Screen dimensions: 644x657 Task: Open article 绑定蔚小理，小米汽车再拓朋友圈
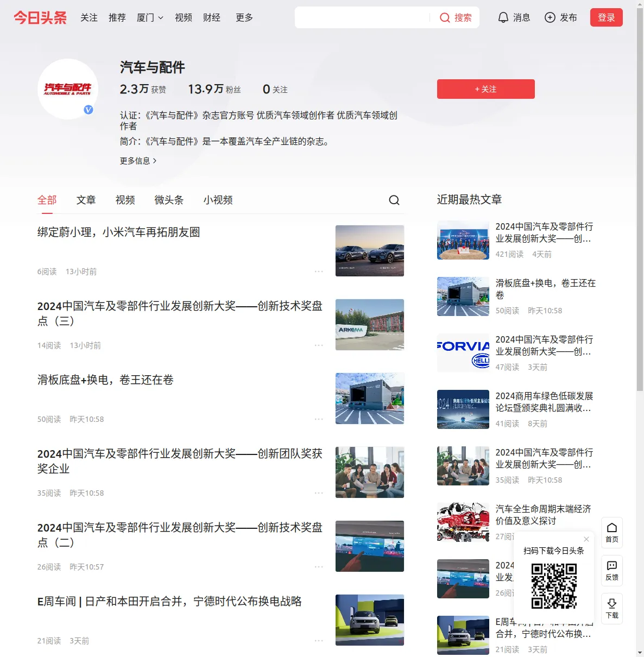tap(118, 232)
